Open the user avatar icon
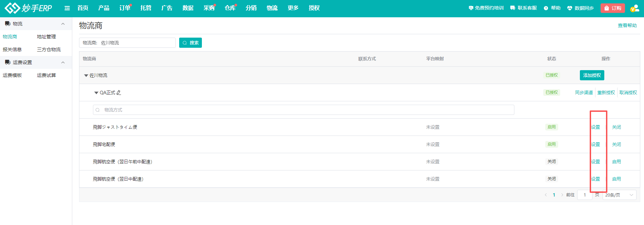Screen dimensions: 644x225 (x=634, y=8)
